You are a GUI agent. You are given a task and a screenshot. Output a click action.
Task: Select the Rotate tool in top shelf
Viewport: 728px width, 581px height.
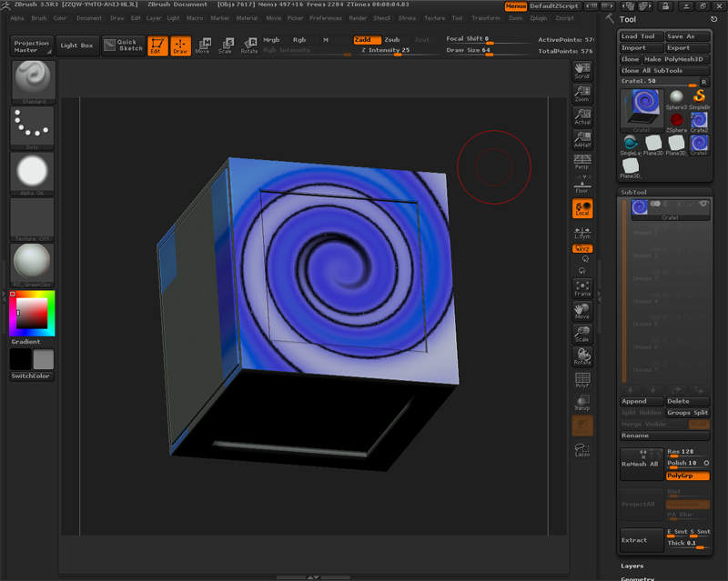pos(248,45)
